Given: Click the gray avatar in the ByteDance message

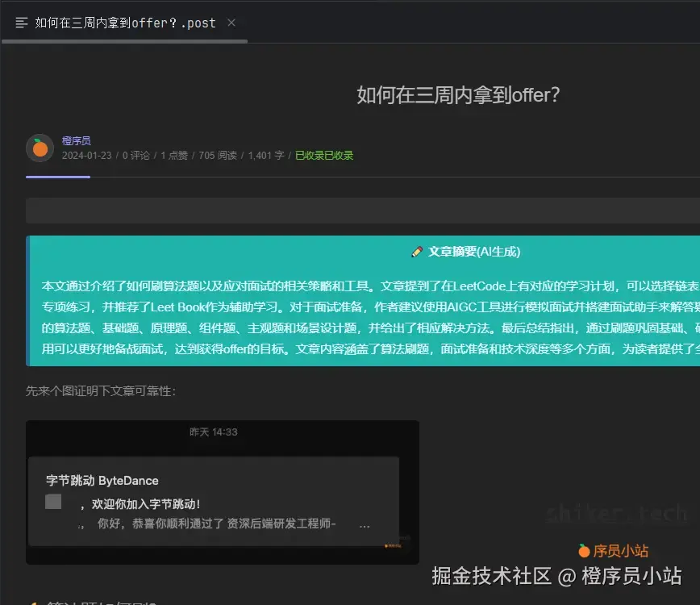Looking at the screenshot, I should [x=52, y=502].
